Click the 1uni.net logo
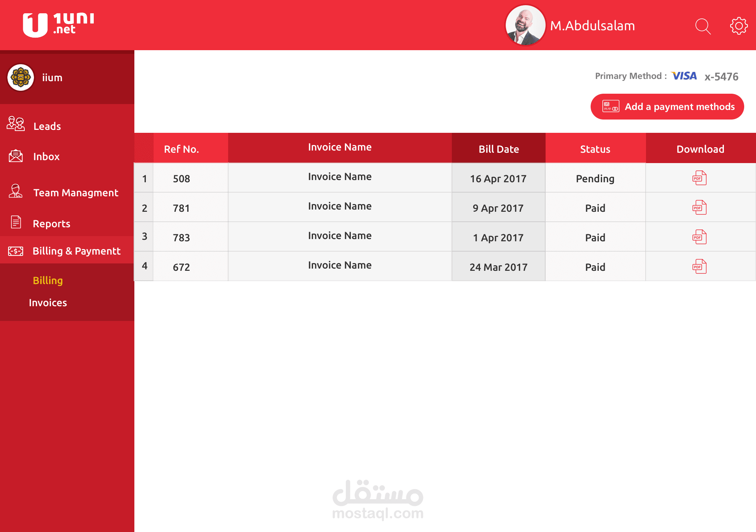Image resolution: width=756 pixels, height=532 pixels. 58,24
